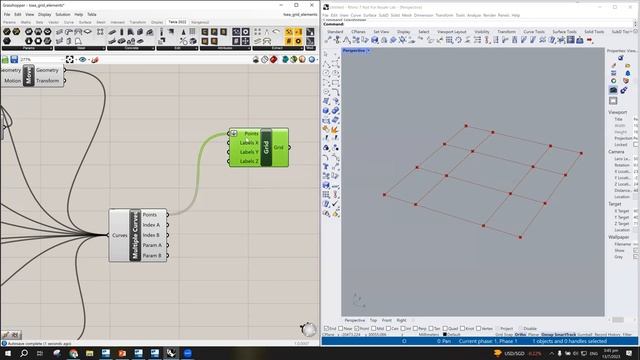Click the Labels Z input of Grid component

point(249,161)
